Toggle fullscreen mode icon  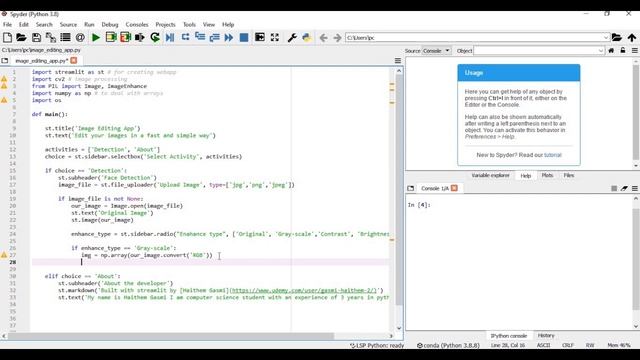click(275, 38)
